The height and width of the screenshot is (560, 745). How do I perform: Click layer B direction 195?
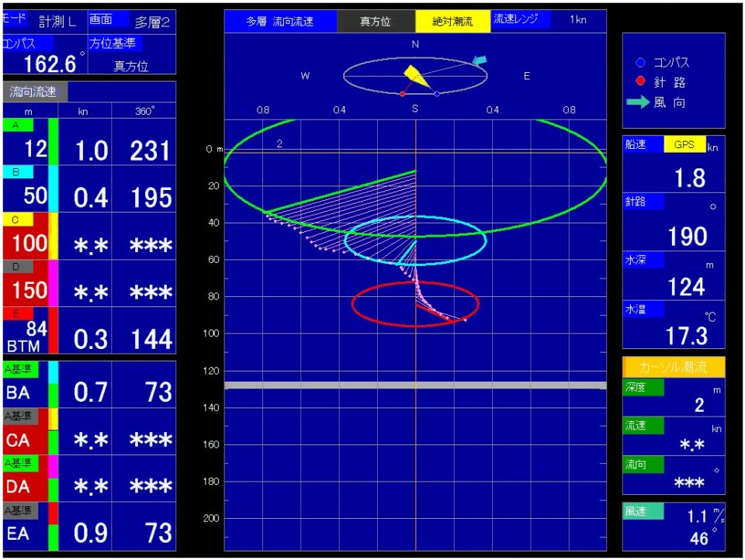click(x=151, y=198)
